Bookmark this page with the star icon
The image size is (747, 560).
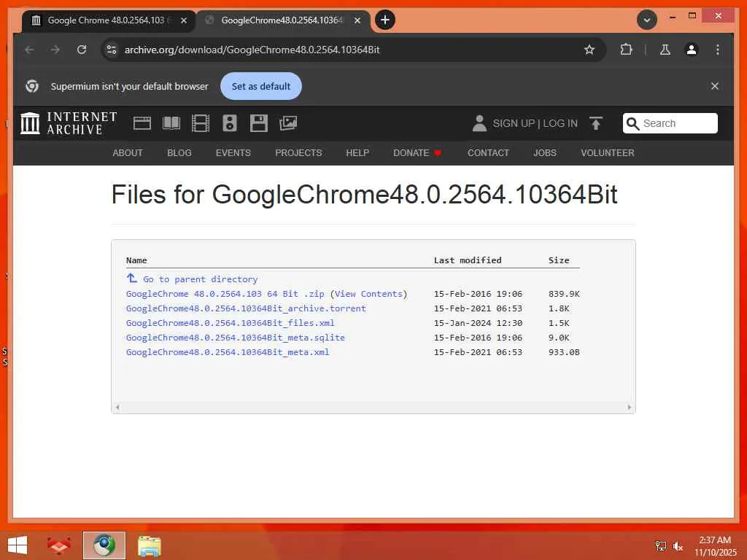[x=589, y=50]
